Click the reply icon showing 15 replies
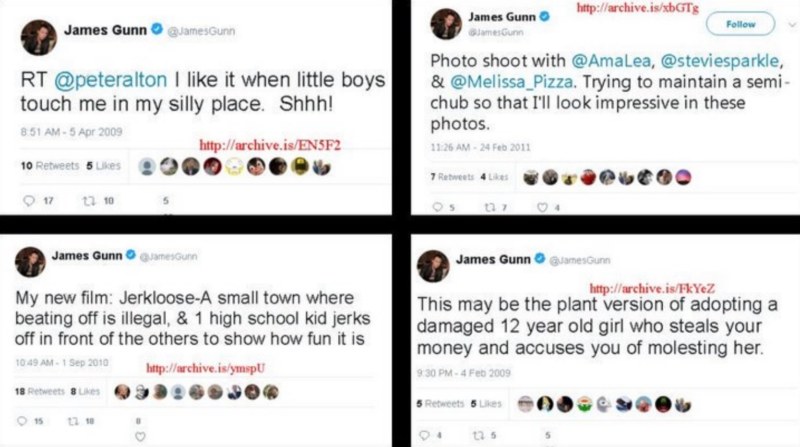Screen dimensions: 800x447 click(x=28, y=420)
